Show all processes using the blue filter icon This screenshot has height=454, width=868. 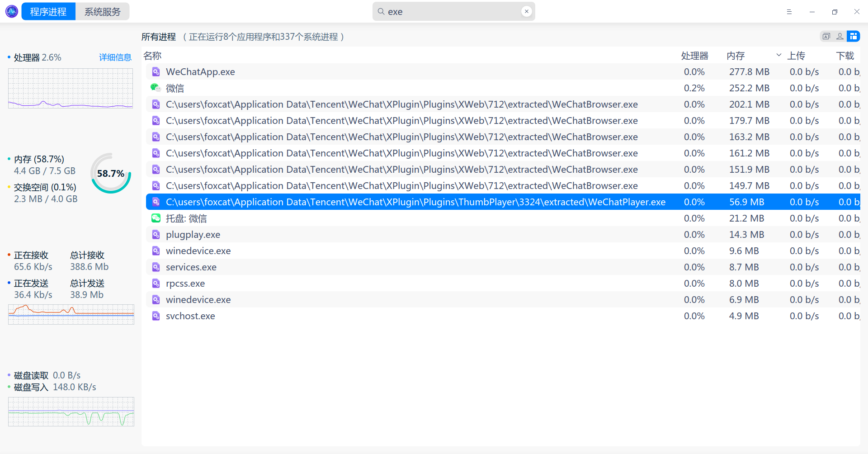click(854, 36)
